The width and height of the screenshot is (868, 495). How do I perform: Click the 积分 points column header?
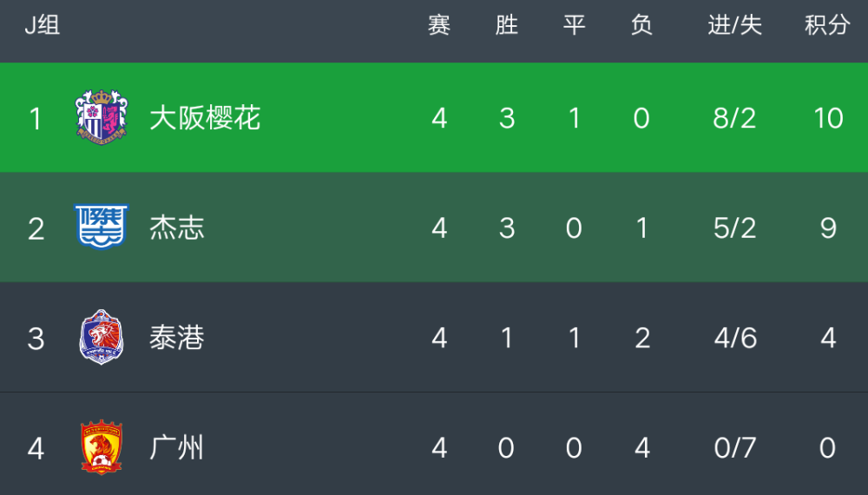coord(827,25)
